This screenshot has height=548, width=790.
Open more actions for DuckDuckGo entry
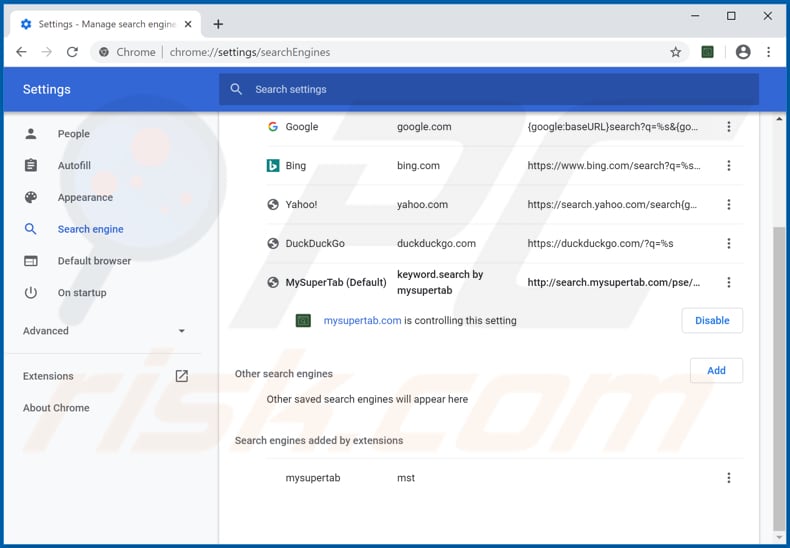point(729,243)
